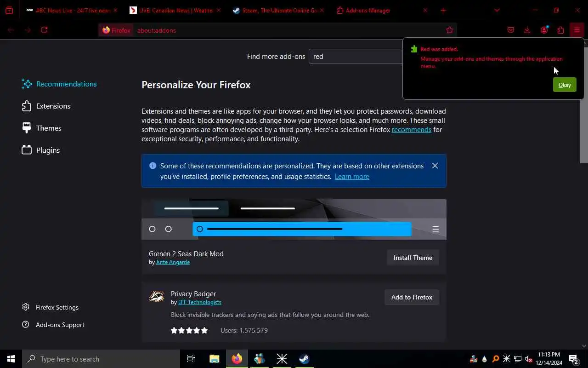Bookmark this page with the star icon

[450, 30]
